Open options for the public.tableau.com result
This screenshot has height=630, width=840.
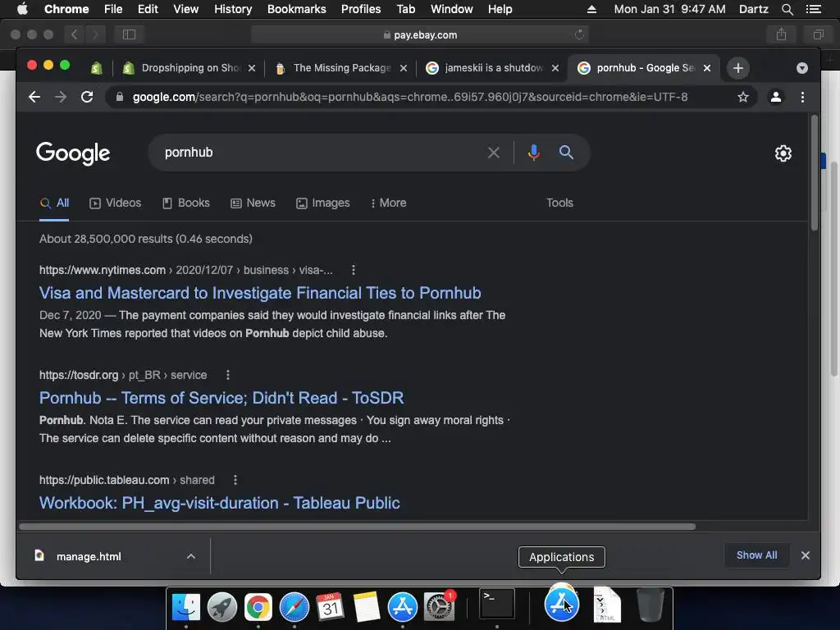coord(235,480)
